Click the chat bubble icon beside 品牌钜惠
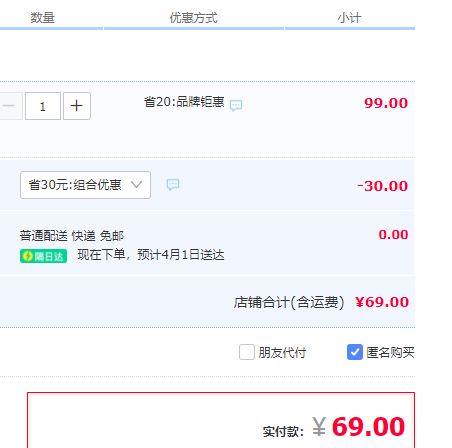The width and height of the screenshot is (452, 448). tap(236, 105)
